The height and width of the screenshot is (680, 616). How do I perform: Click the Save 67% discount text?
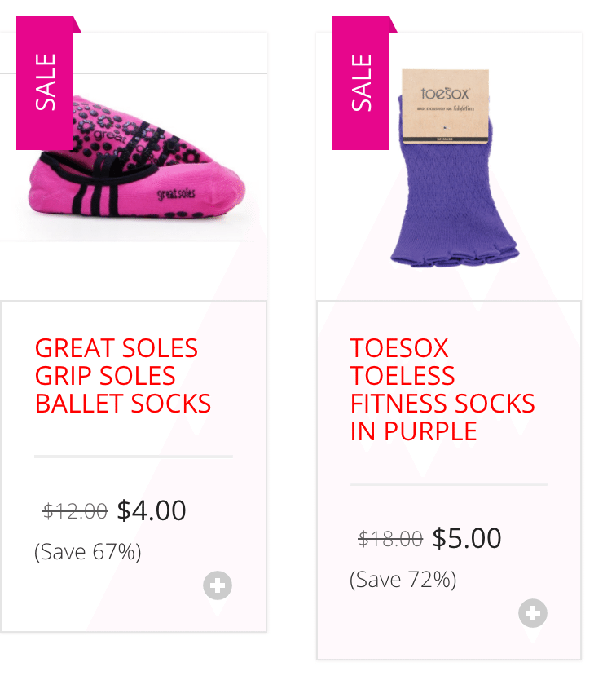[88, 552]
